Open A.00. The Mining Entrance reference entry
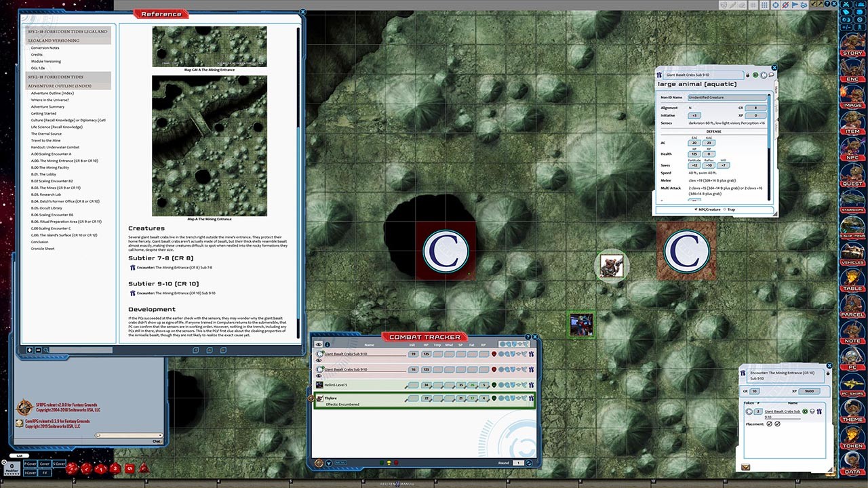This screenshot has height=488, width=868. pos(64,161)
